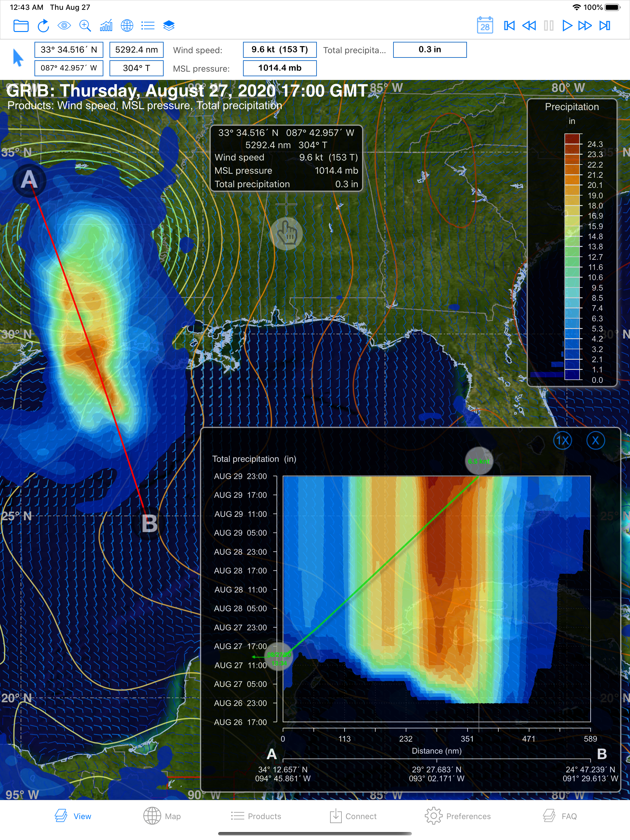
Task: Tap the MSL pressure 1014.4 mb box
Action: [x=280, y=68]
